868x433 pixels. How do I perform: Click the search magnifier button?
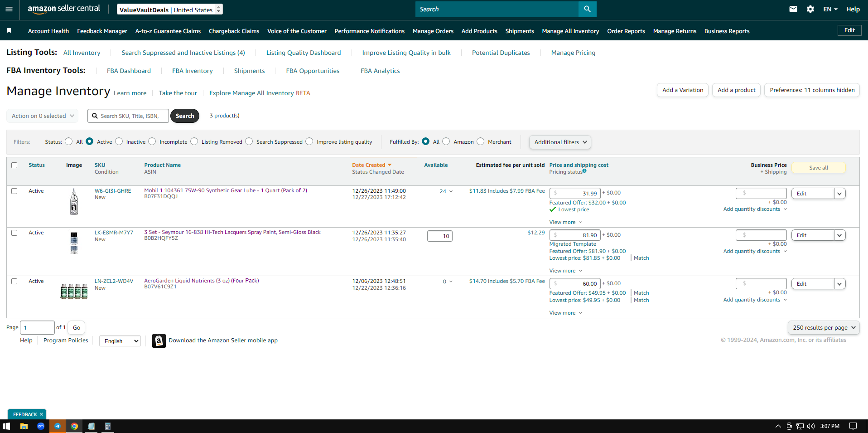coord(587,9)
